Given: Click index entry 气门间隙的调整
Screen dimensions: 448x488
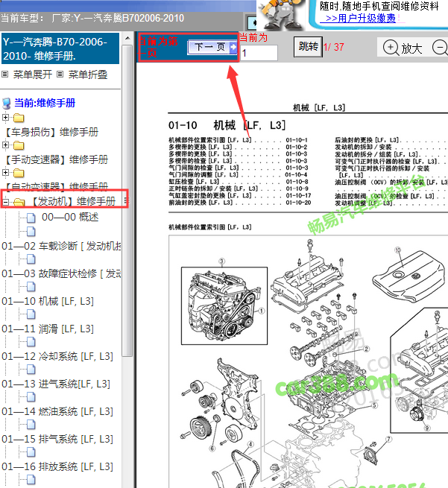Looking at the screenshot, I should pos(204,174).
